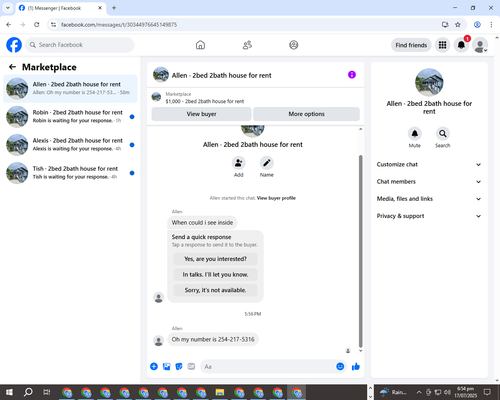The height and width of the screenshot is (400, 500).
Task: Click the chat vertical scrollbar
Action: pos(360,252)
